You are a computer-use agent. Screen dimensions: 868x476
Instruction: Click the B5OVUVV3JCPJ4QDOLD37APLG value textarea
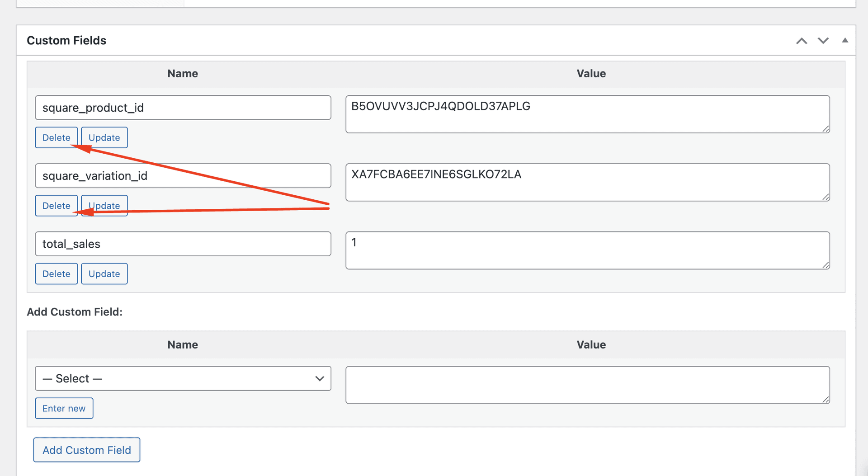pos(587,114)
